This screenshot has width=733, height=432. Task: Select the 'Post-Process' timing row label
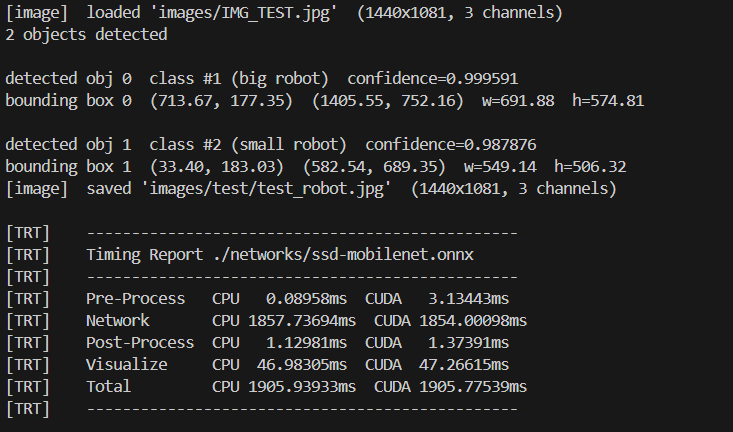[140, 342]
